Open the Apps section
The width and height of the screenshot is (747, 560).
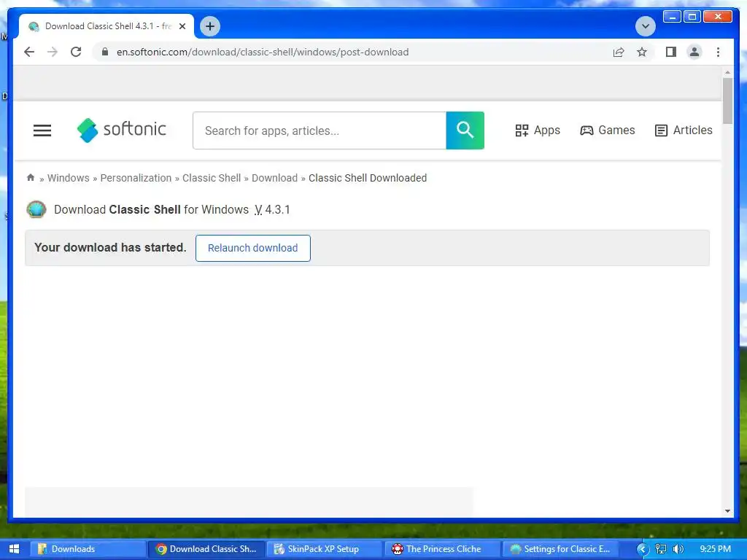click(x=538, y=130)
